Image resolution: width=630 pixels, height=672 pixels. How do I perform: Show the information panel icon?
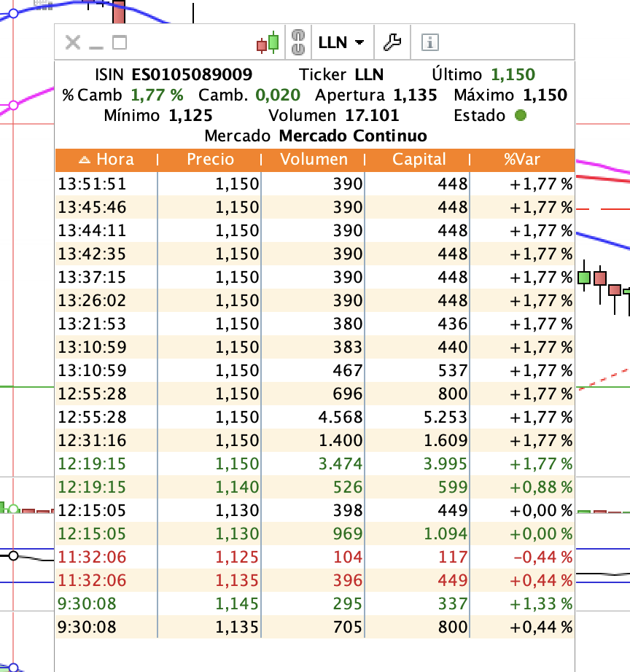430,42
